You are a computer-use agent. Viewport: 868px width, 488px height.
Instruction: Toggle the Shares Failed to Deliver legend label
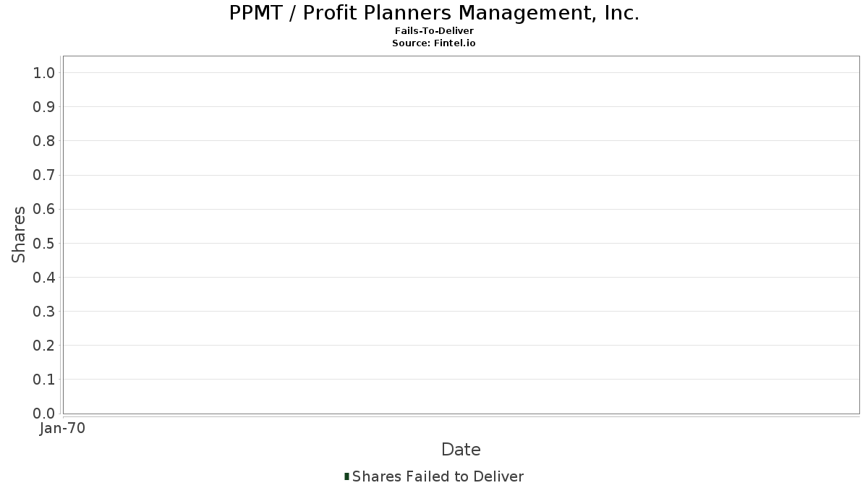click(x=438, y=476)
